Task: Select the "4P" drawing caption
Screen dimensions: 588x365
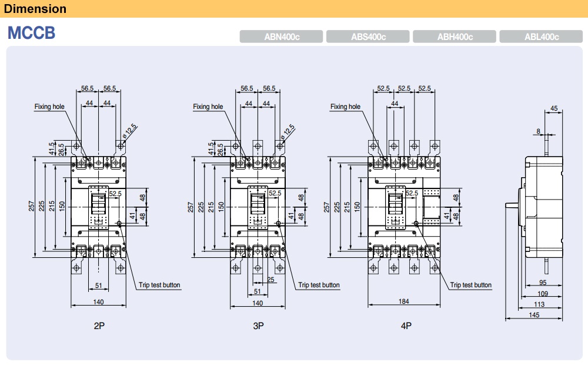Action: [406, 326]
